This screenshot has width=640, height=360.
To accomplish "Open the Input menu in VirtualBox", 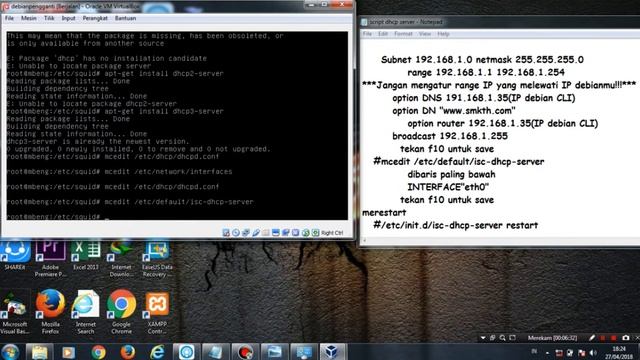I will 69,18.
